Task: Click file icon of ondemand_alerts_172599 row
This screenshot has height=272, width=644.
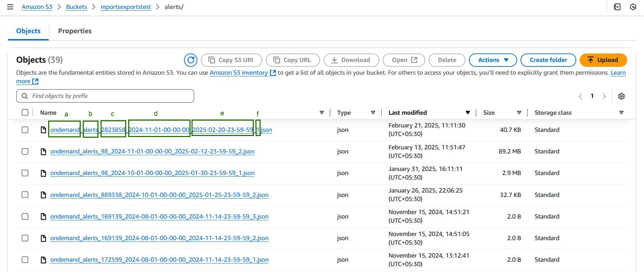Action: 43,260
